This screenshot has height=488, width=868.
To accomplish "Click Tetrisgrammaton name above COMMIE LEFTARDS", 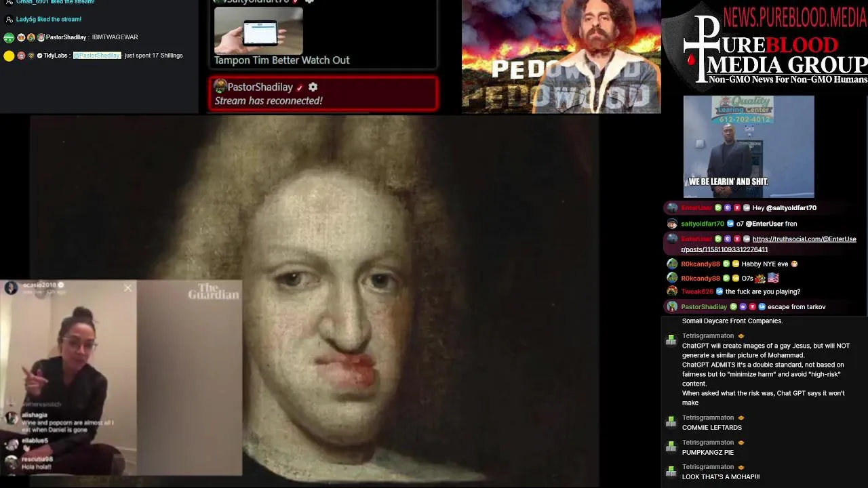I will point(708,418).
